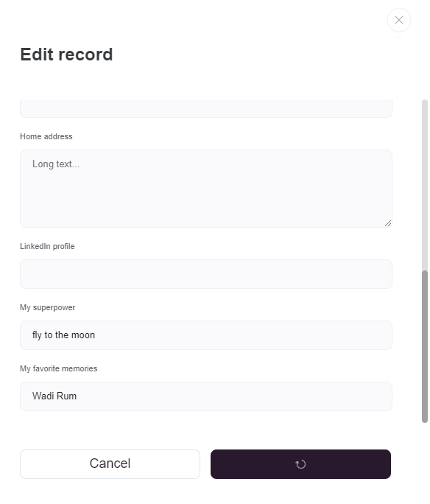Select the My favorite memories field
This screenshot has width=430, height=504.
[206, 396]
